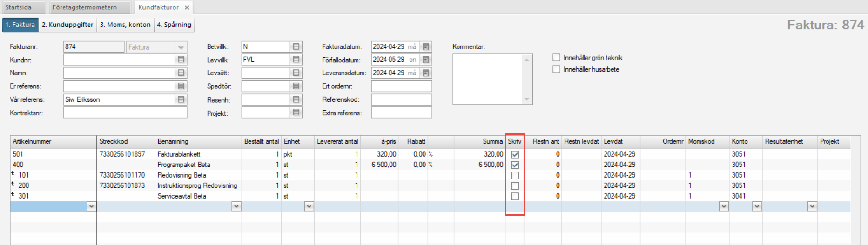Open Artikelnummer dropdown in new row
The image size is (868, 245).
click(x=91, y=206)
